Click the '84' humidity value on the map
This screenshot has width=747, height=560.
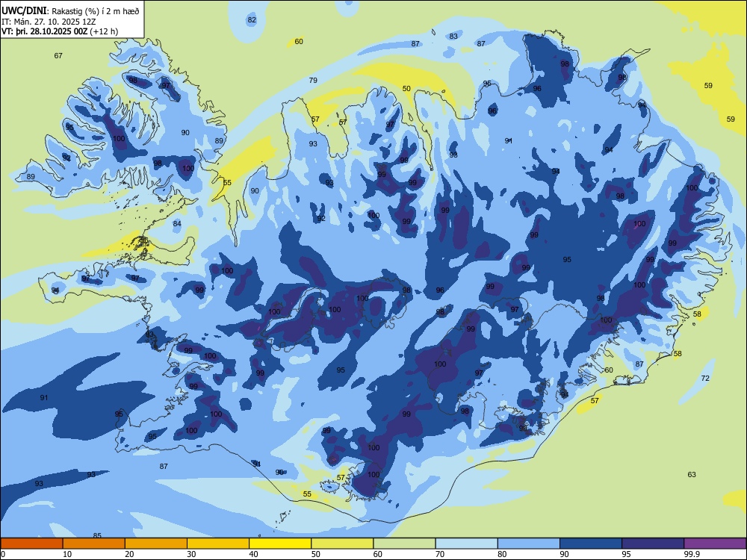177,223
